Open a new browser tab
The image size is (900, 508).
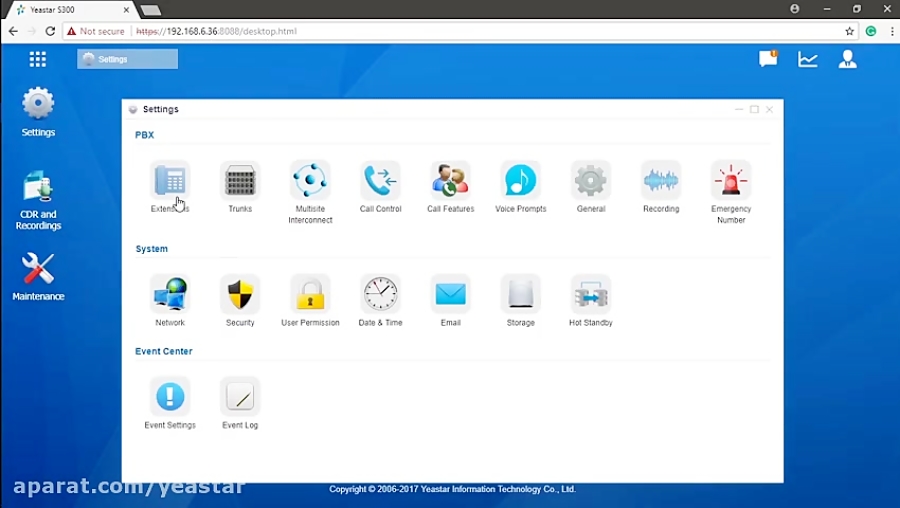(150, 10)
